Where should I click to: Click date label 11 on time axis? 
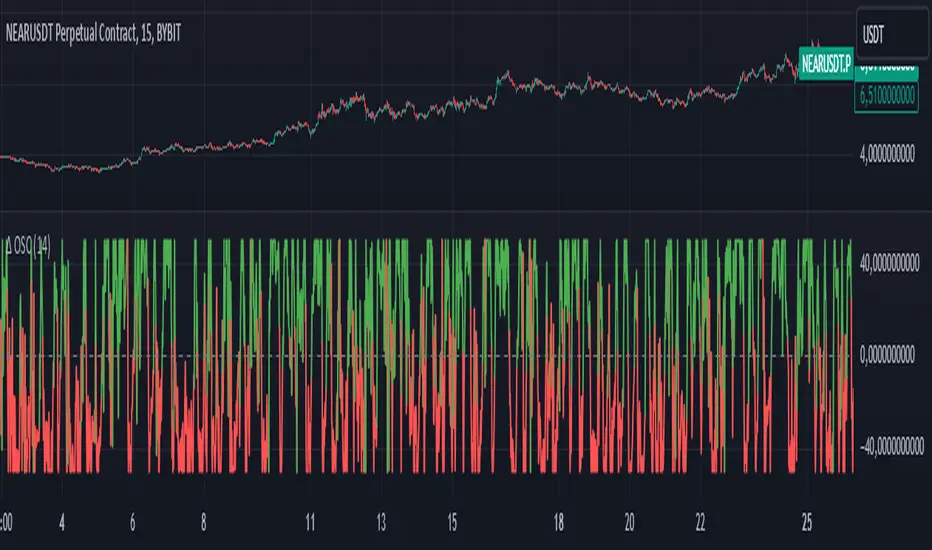point(310,521)
